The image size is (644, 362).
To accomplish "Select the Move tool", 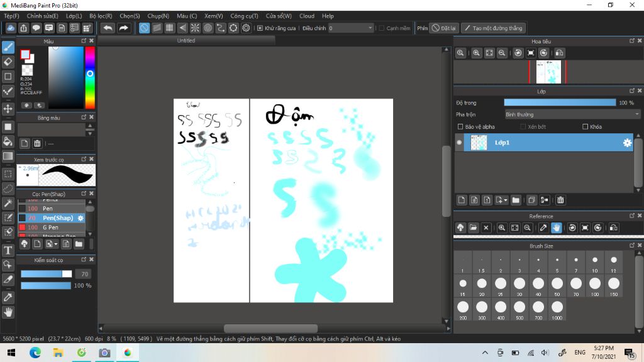I will pyautogui.click(x=8, y=109).
